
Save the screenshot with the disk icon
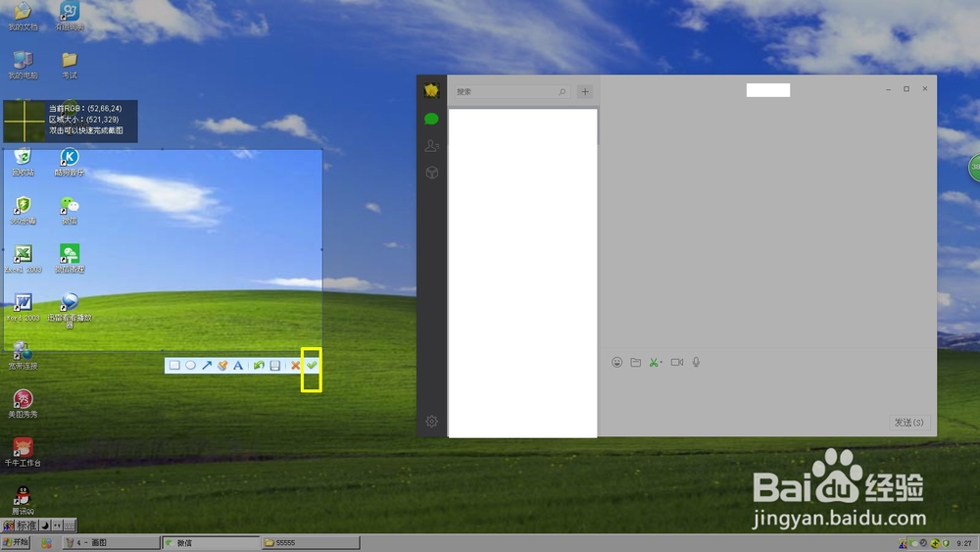click(275, 365)
